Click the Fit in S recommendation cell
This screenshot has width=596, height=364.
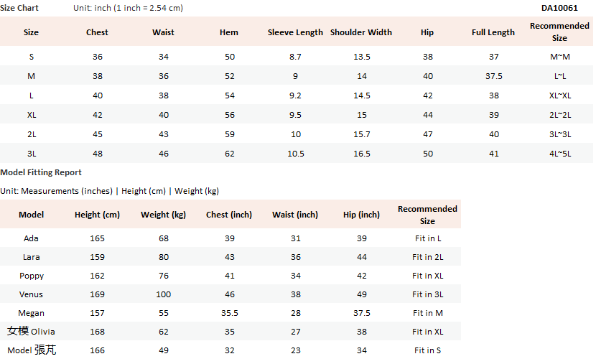(x=427, y=350)
